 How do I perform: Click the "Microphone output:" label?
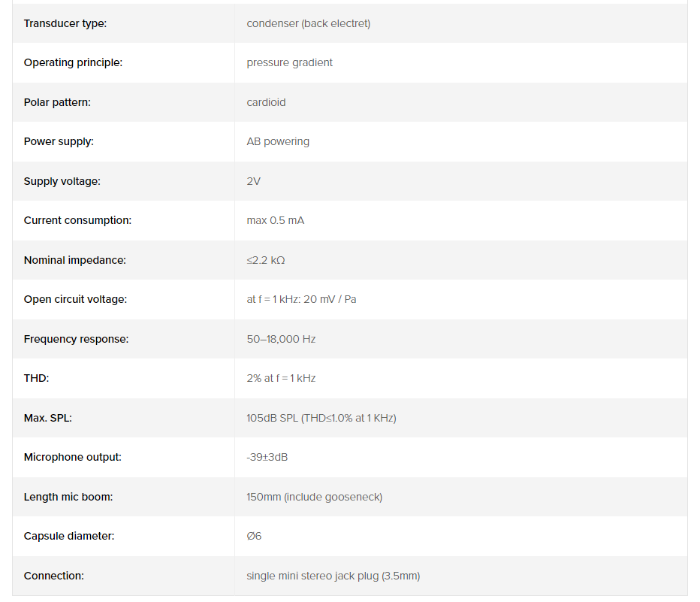72,457
